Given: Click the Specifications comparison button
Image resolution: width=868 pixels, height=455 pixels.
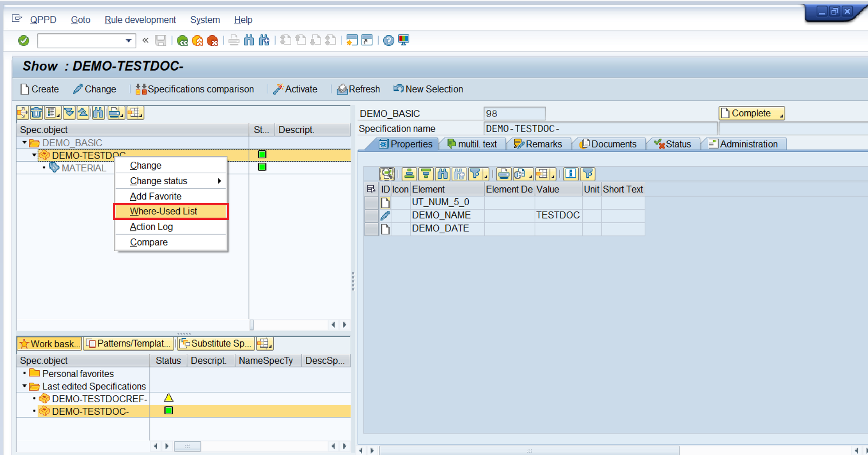Looking at the screenshot, I should tap(195, 89).
